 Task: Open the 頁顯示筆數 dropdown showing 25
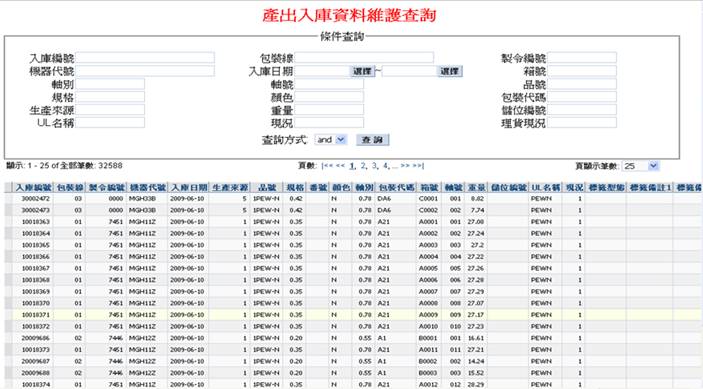coord(640,166)
